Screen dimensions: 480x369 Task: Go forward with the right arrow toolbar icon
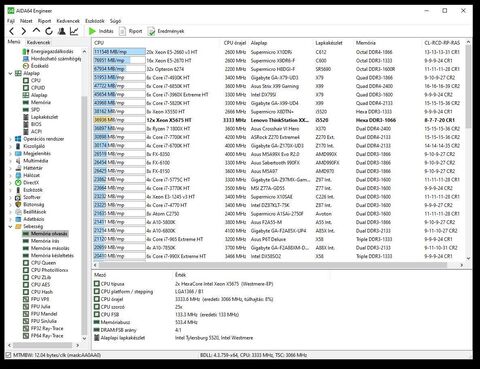click(x=24, y=31)
